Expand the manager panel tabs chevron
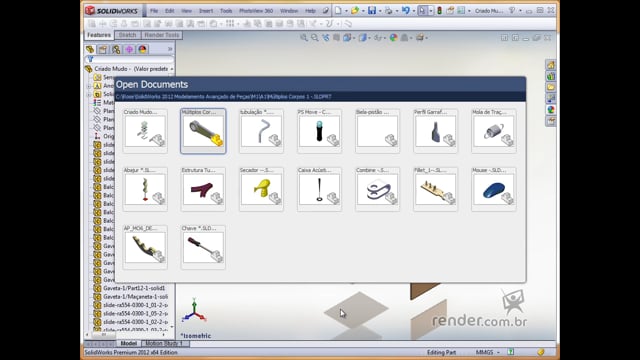This screenshot has width=640, height=360. [170, 49]
